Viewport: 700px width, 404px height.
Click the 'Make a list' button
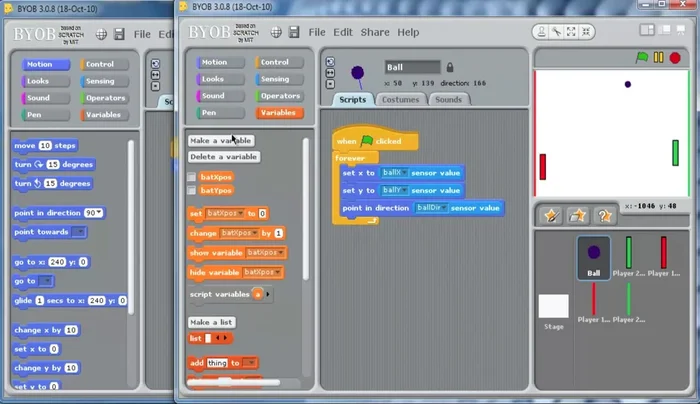[213, 322]
